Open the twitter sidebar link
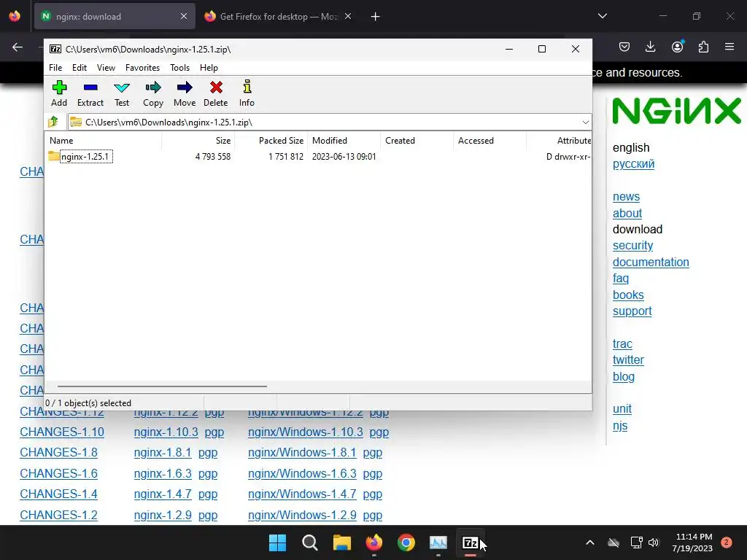The width and height of the screenshot is (747, 560). point(628,360)
